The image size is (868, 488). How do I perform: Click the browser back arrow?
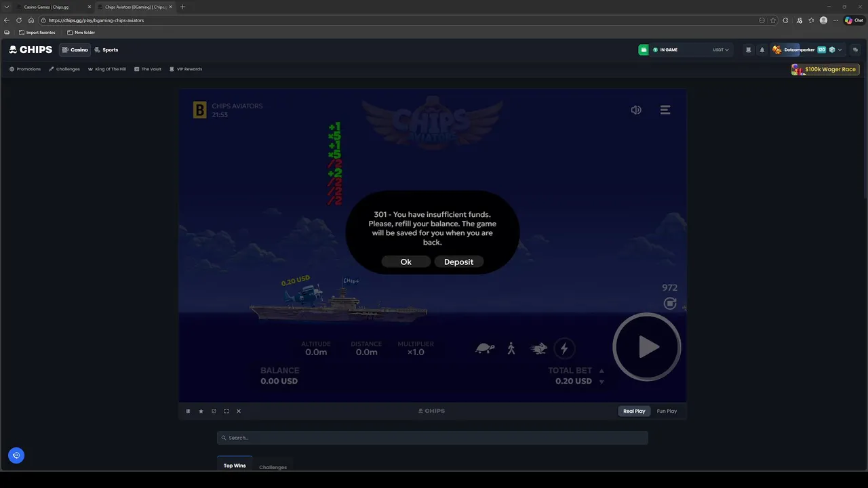click(7, 20)
